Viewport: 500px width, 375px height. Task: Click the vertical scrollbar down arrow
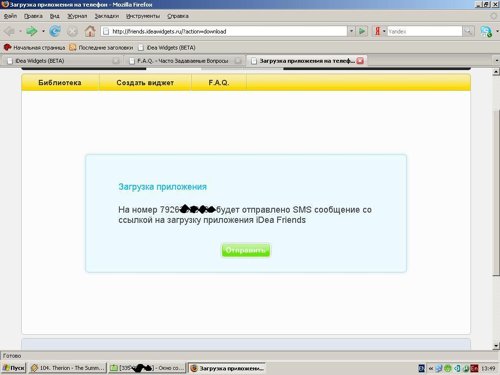pyautogui.click(x=496, y=346)
